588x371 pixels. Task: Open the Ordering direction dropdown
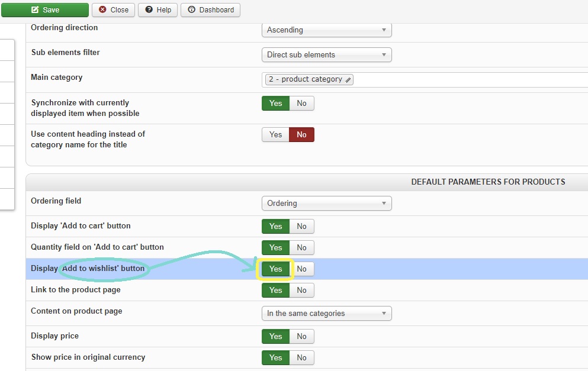pyautogui.click(x=326, y=30)
